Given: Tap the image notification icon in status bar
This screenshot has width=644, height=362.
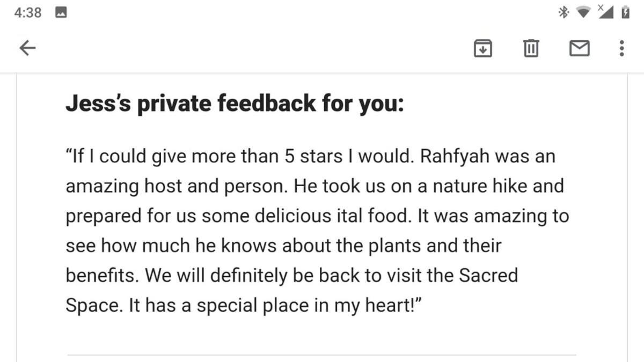Looking at the screenshot, I should coord(61,12).
